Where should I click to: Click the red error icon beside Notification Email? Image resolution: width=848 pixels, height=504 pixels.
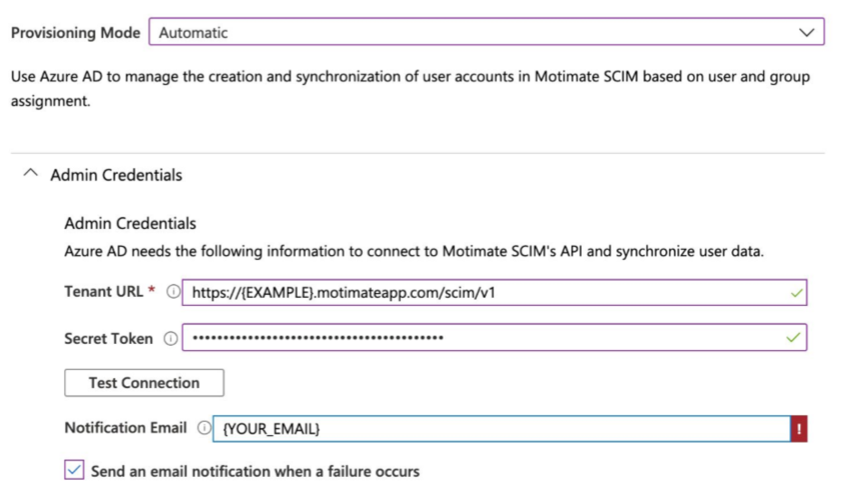tap(799, 429)
